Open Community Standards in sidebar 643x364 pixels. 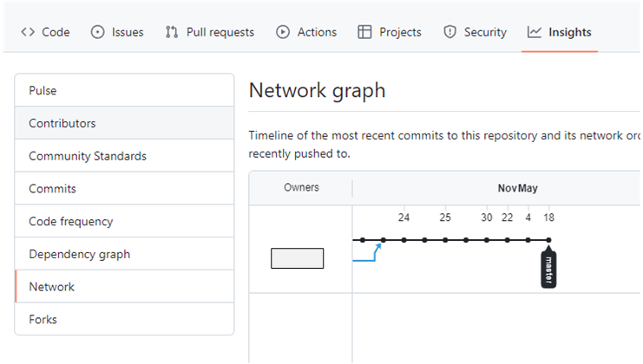124,156
